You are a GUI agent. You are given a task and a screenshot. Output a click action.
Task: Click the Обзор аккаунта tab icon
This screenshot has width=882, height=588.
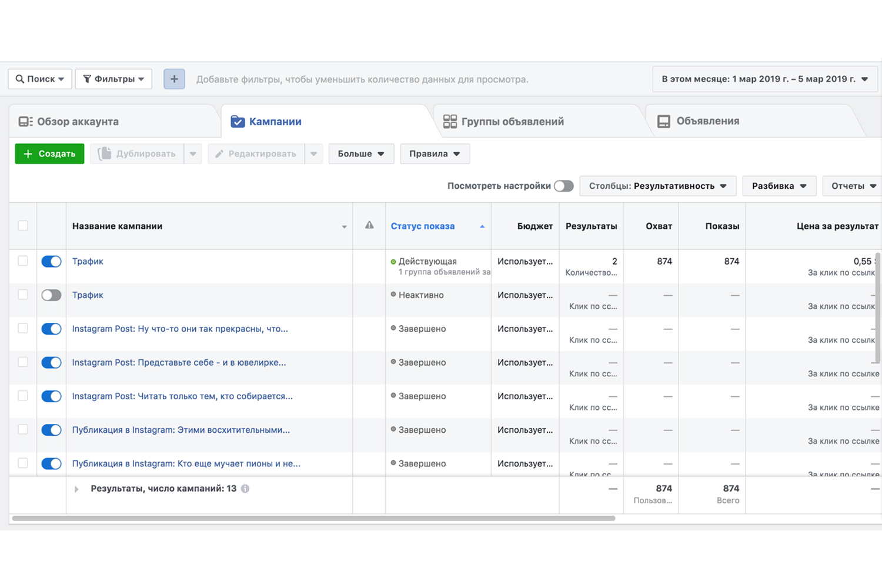[x=25, y=122]
